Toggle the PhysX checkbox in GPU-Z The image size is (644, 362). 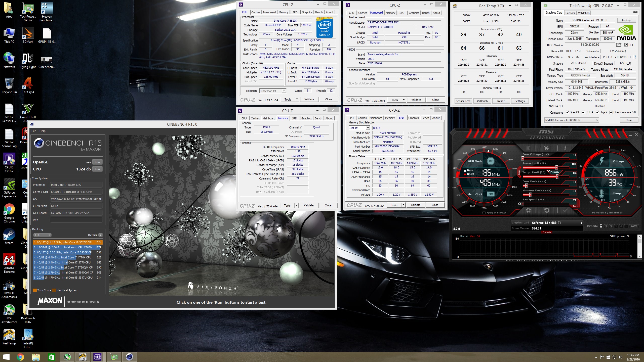[597, 112]
